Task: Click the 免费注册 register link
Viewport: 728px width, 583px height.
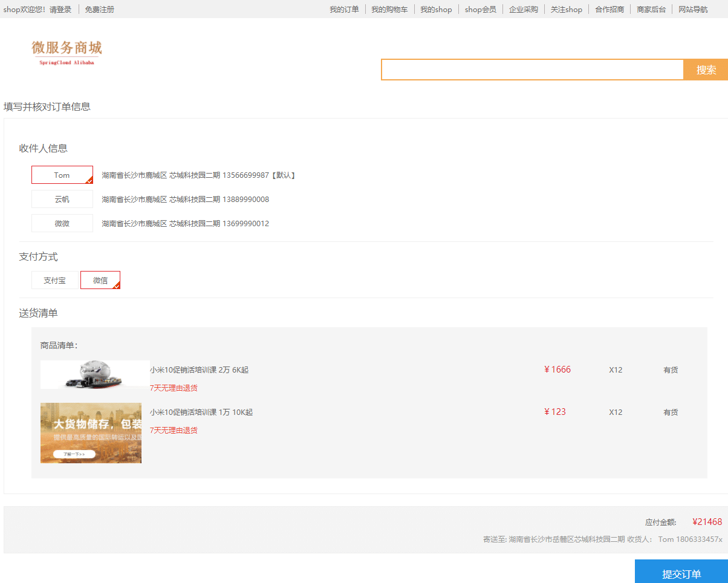Action: tap(99, 10)
